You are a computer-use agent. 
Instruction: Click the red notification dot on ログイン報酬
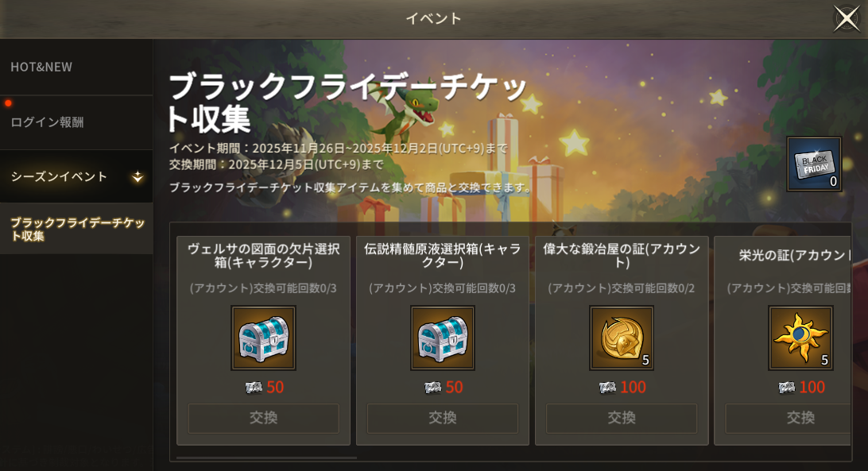point(8,103)
